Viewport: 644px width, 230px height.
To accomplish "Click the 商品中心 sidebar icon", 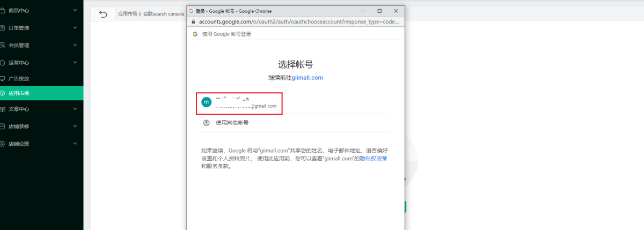I will click(x=3, y=10).
